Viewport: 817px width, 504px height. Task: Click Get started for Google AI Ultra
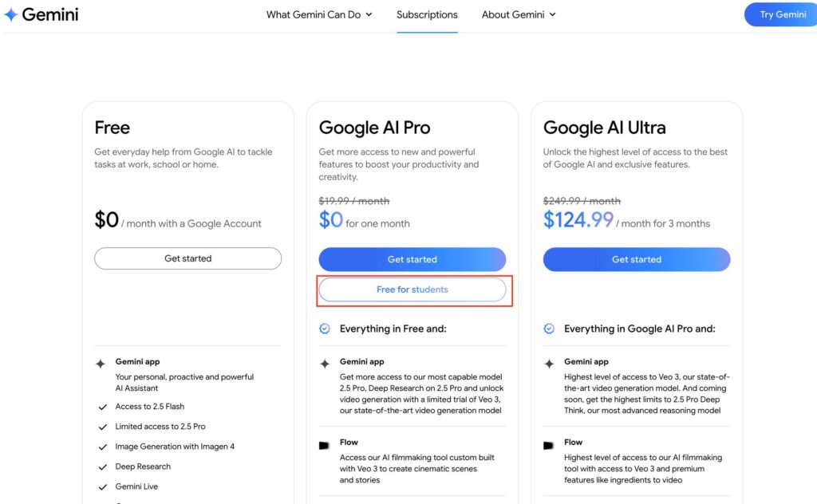637,259
